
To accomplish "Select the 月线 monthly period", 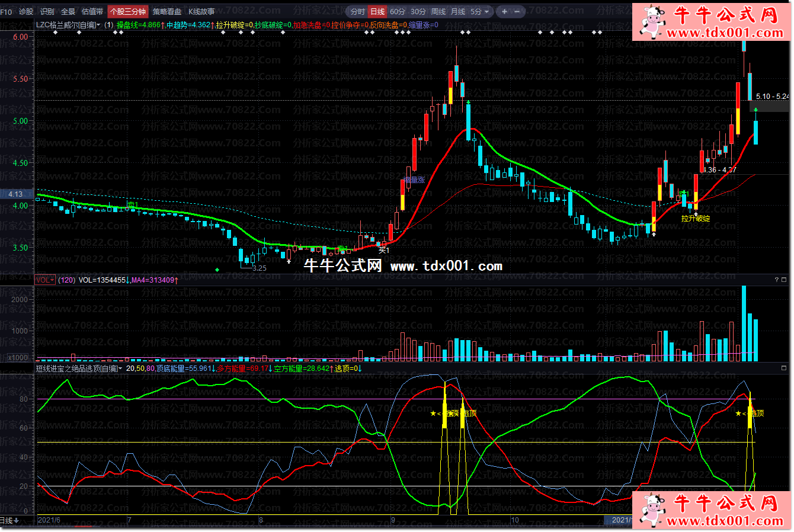I will click(x=458, y=11).
